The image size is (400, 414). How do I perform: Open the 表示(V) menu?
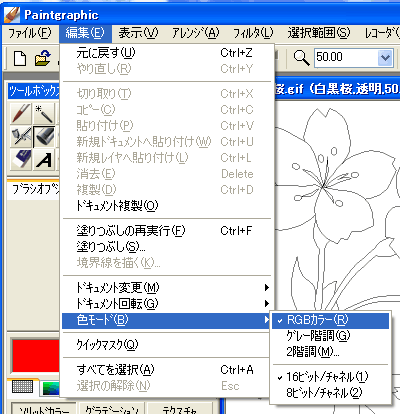point(138,34)
